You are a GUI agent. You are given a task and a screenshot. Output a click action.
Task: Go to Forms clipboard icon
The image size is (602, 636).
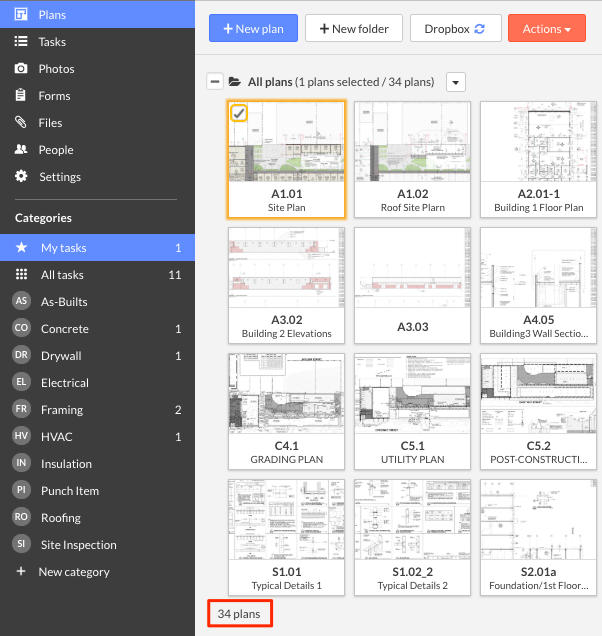pos(21,96)
